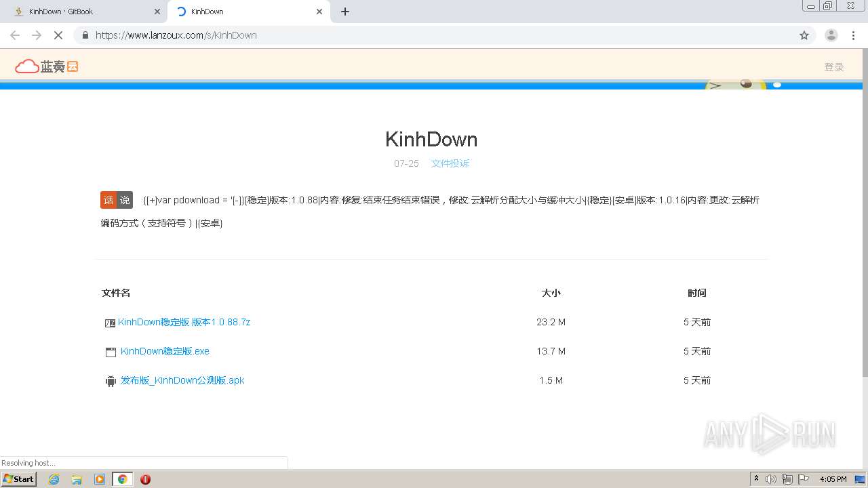This screenshot has width=868, height=488.
Task: Click the 文件名 column header
Action: click(x=116, y=293)
